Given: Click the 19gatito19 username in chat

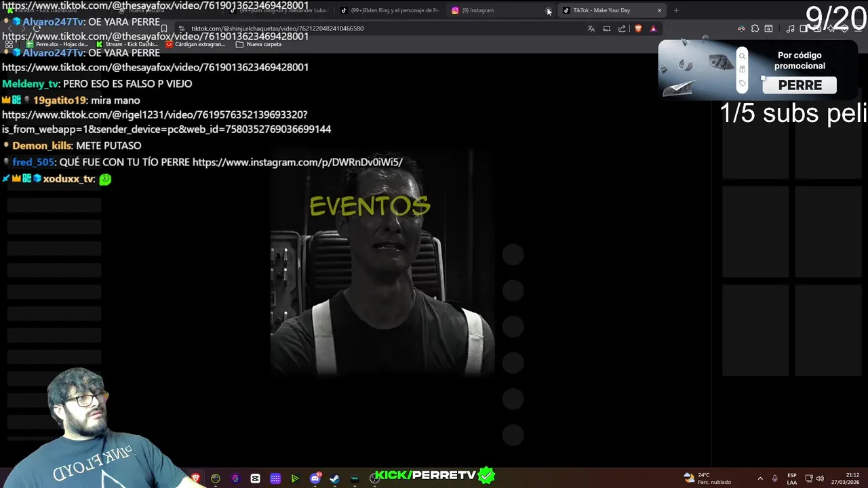Looking at the screenshot, I should 59,100.
